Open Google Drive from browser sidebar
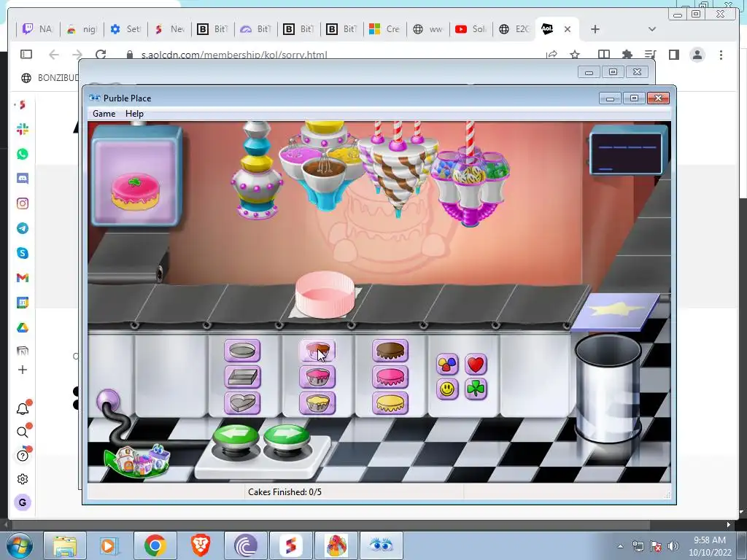This screenshot has width=747, height=560. (23, 327)
